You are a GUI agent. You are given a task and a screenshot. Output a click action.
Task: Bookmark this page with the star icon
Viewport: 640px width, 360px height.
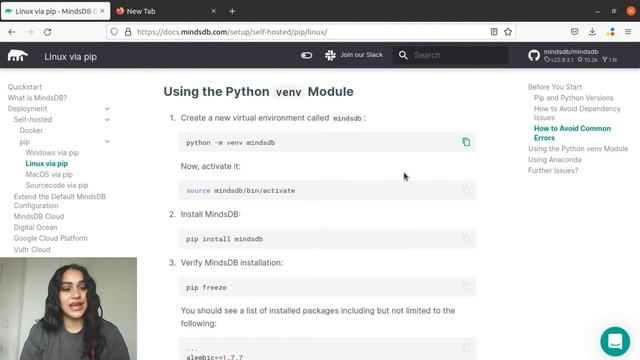pyautogui.click(x=508, y=32)
